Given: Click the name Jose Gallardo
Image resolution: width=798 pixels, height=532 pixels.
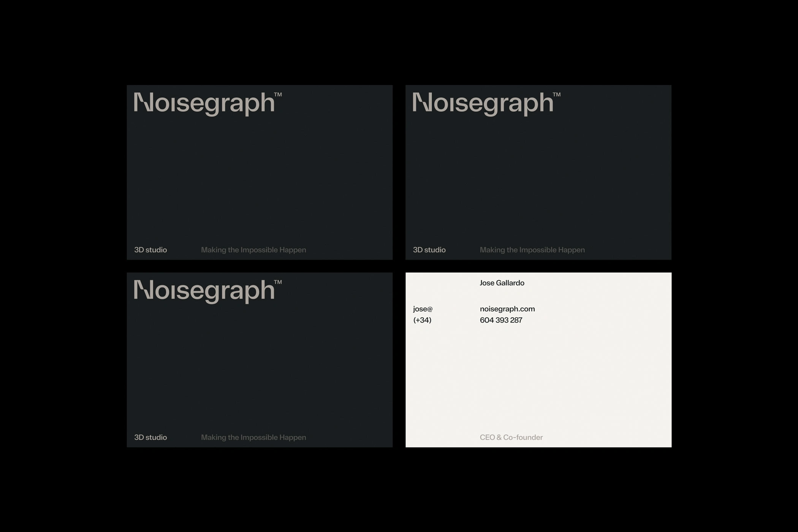Looking at the screenshot, I should pyautogui.click(x=502, y=283).
